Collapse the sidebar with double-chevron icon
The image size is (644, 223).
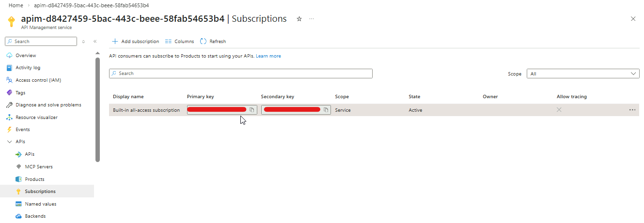(95, 42)
